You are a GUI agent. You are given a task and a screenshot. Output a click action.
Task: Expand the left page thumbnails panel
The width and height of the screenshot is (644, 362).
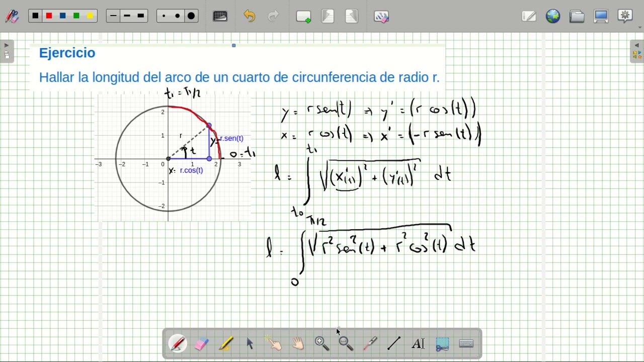7,51
